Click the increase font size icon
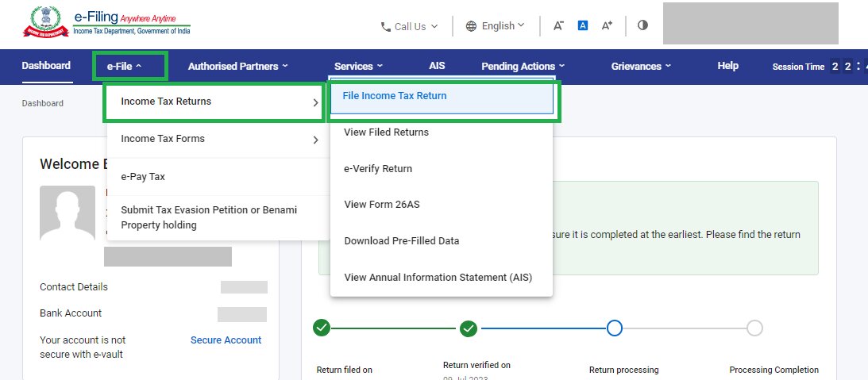Image resolution: width=868 pixels, height=380 pixels. click(x=607, y=25)
